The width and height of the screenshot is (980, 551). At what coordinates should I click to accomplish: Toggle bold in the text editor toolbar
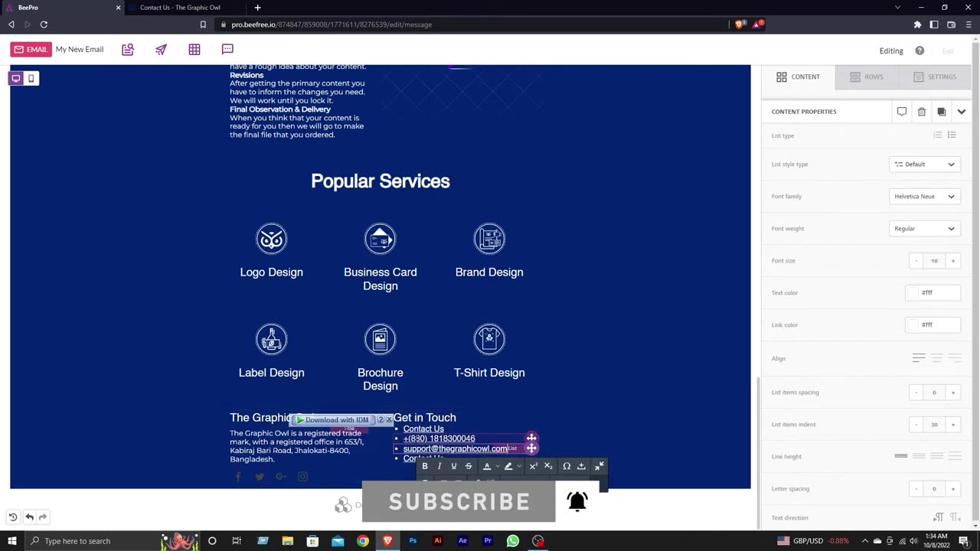pos(425,466)
